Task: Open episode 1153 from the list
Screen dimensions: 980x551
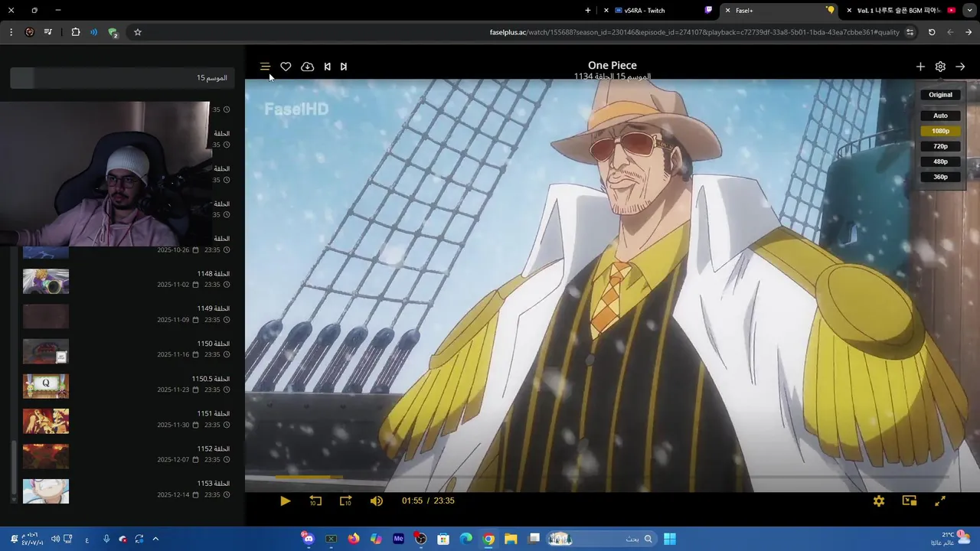Action: 126,490
